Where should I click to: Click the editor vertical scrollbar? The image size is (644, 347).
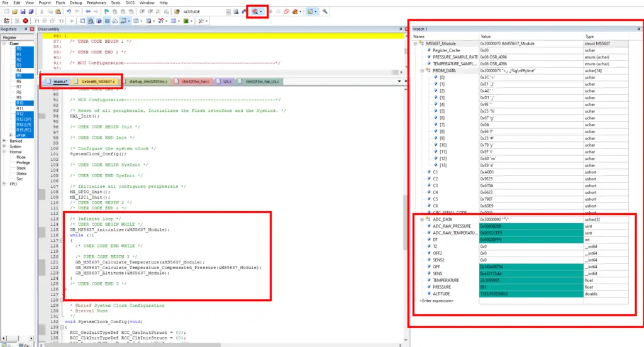406,214
